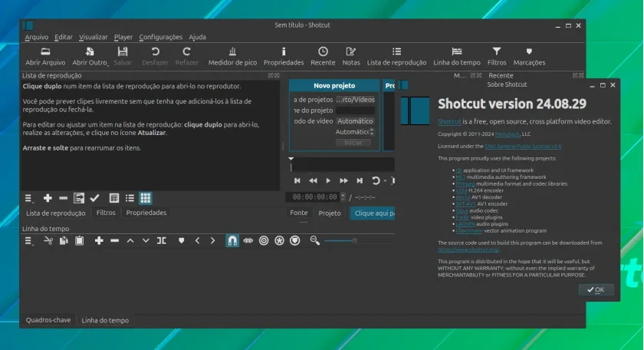This screenshot has width=644, height=350.
Task: Toggle the Linha do tempo toolbar button
Action: click(x=457, y=56)
